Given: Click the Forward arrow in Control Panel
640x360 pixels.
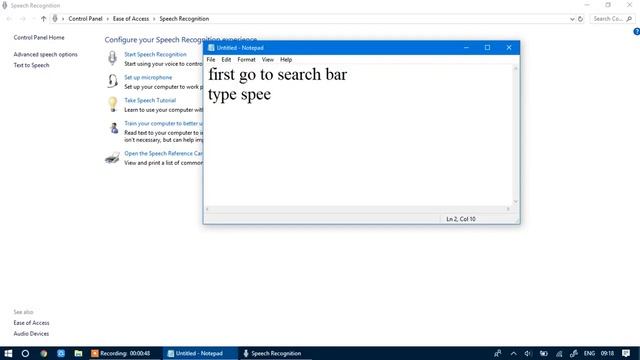Looking at the screenshot, I should [23, 19].
